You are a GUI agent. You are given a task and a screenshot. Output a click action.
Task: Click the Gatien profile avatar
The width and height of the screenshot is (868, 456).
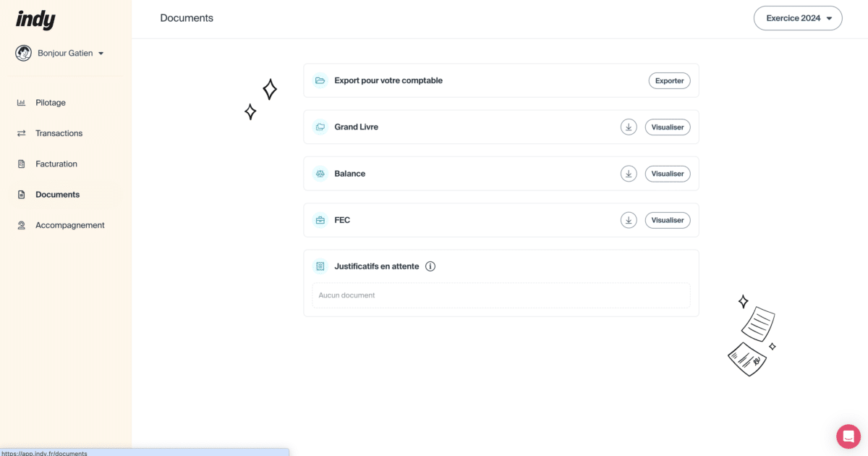click(x=24, y=52)
